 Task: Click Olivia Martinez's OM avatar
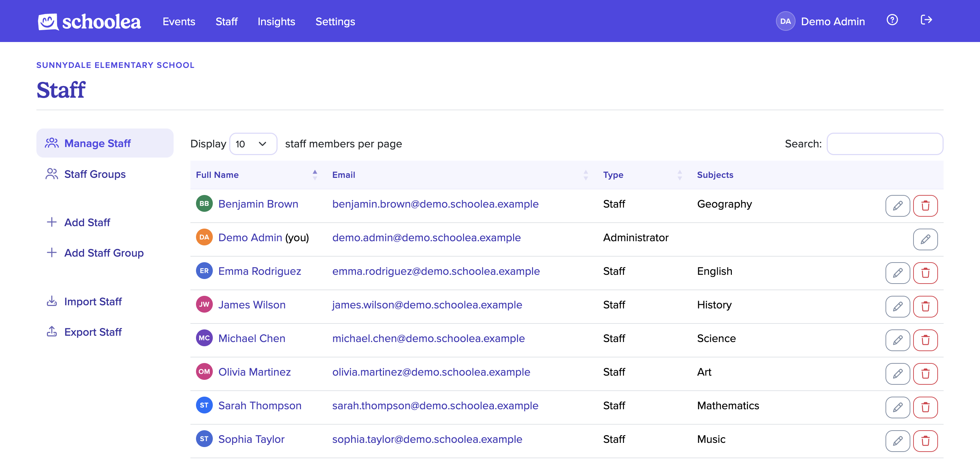[204, 371]
